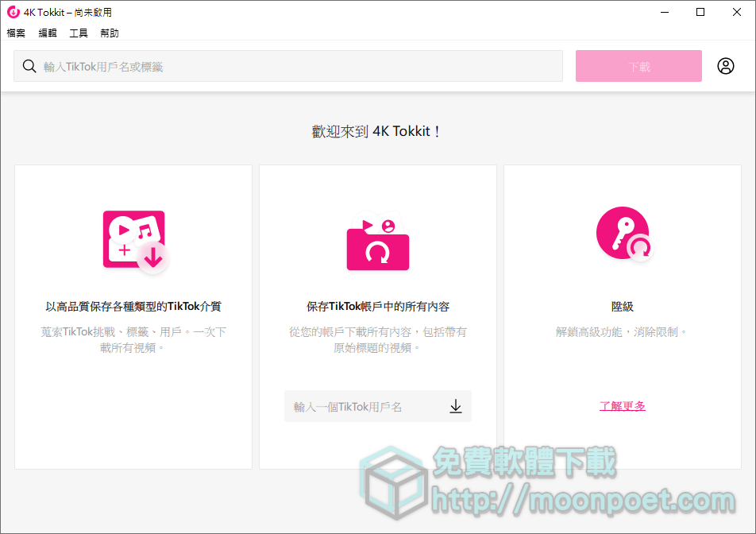
Task: Click the magnifier search icon
Action: click(x=29, y=67)
